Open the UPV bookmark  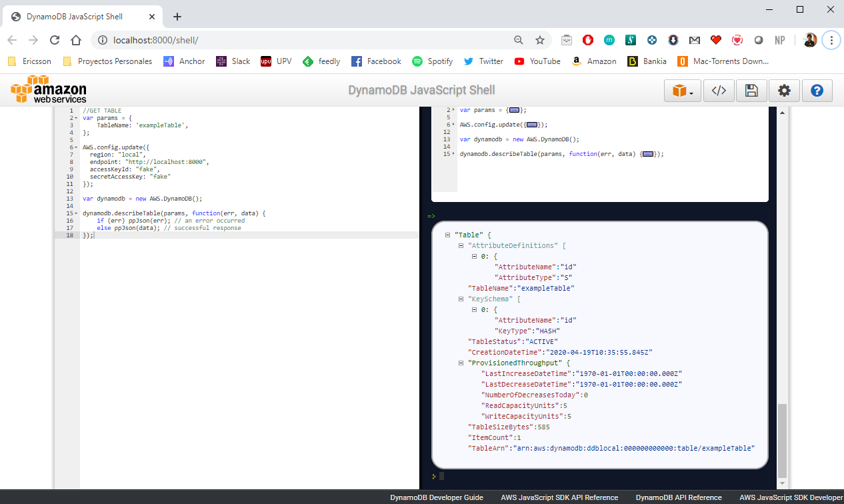click(276, 61)
